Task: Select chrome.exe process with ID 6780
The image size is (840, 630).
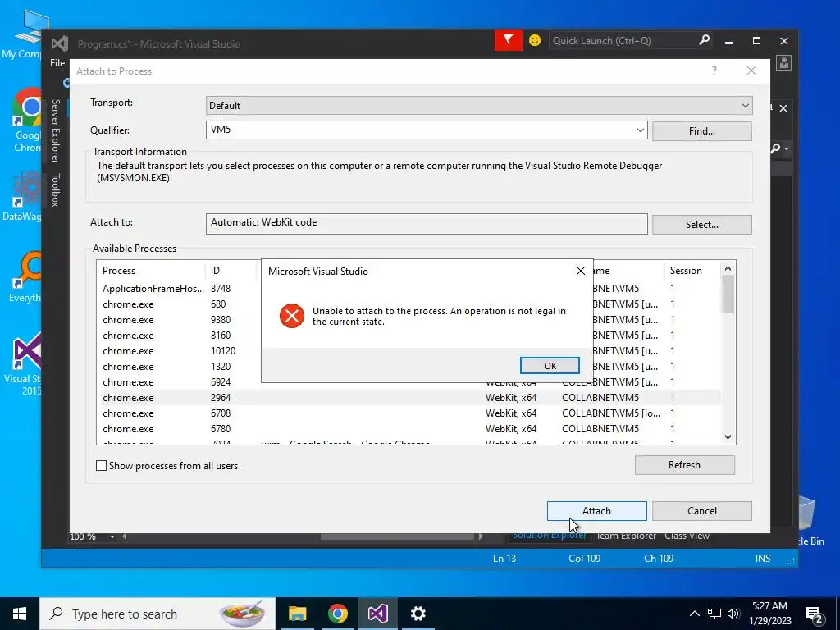Action: [409, 428]
